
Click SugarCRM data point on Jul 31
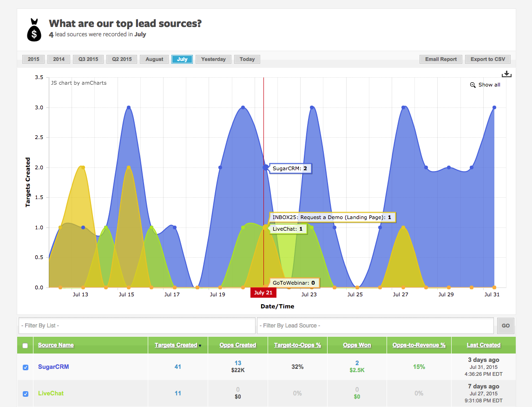pos(494,107)
